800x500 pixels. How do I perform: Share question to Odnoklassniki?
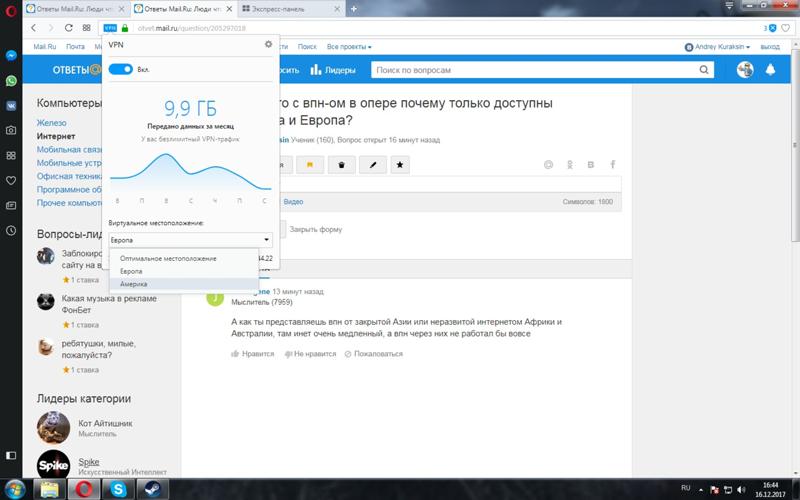point(569,164)
